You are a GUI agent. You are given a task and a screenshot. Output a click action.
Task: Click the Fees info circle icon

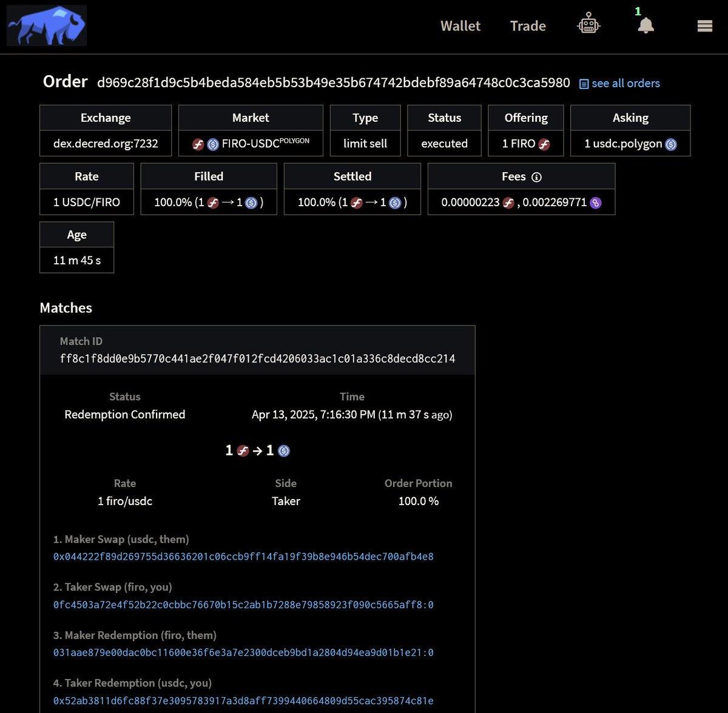[536, 176]
